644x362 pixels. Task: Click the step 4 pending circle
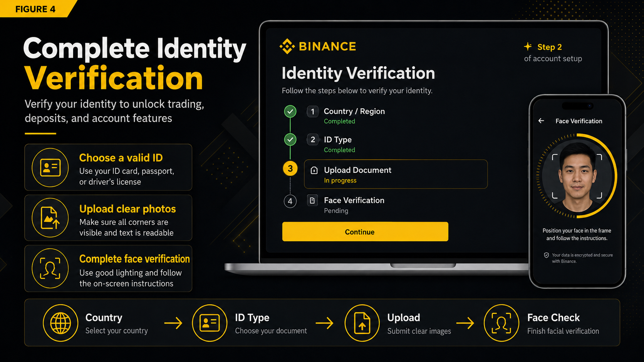pos(290,201)
